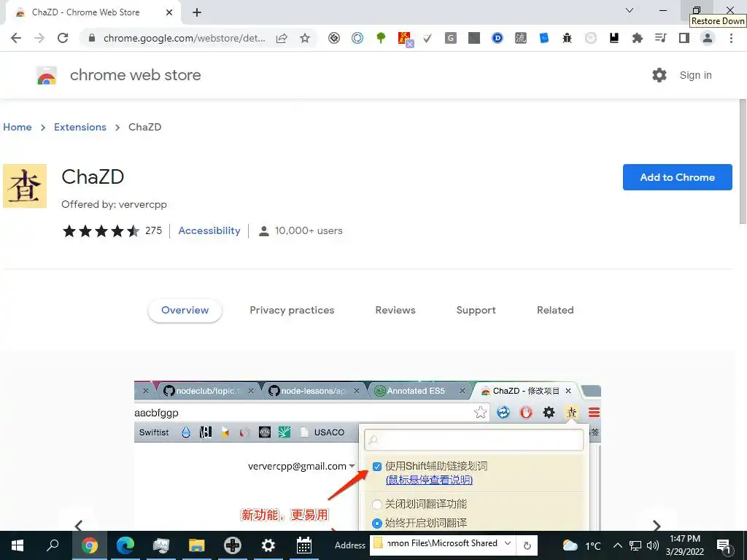The width and height of the screenshot is (747, 560).
Task: Click the Add to Chrome button
Action: pyautogui.click(x=677, y=177)
